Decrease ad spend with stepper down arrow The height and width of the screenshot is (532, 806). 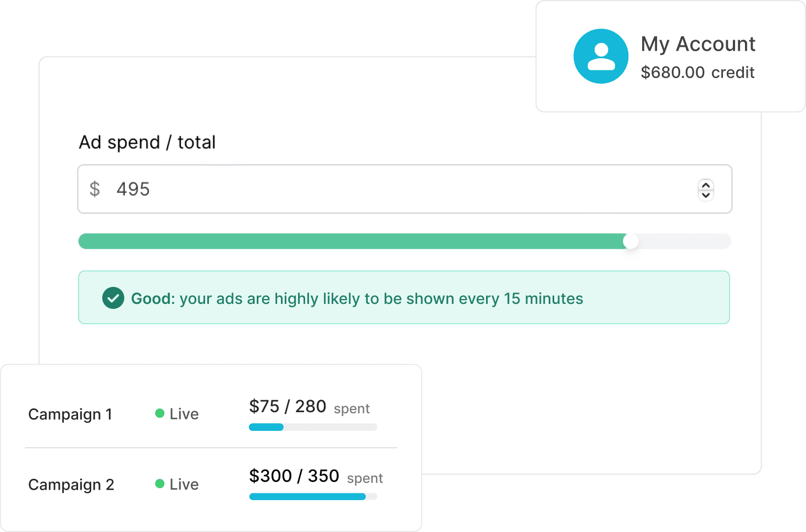[706, 195]
